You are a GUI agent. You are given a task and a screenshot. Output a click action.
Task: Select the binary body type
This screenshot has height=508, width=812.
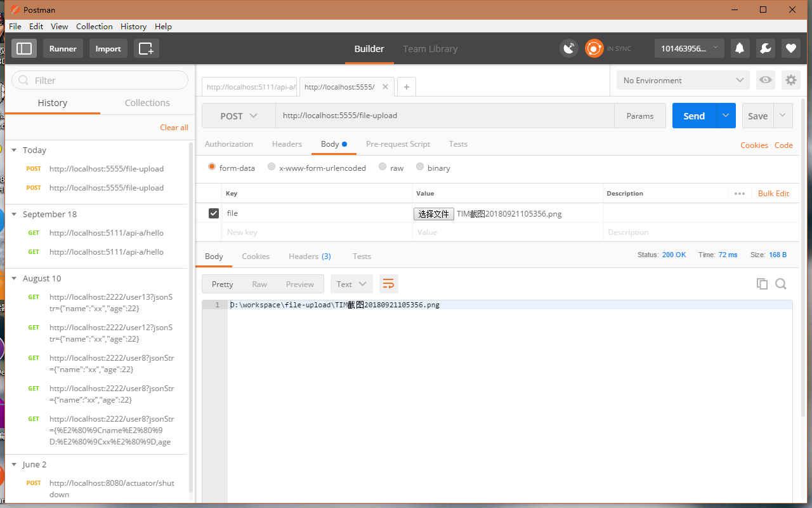(420, 166)
